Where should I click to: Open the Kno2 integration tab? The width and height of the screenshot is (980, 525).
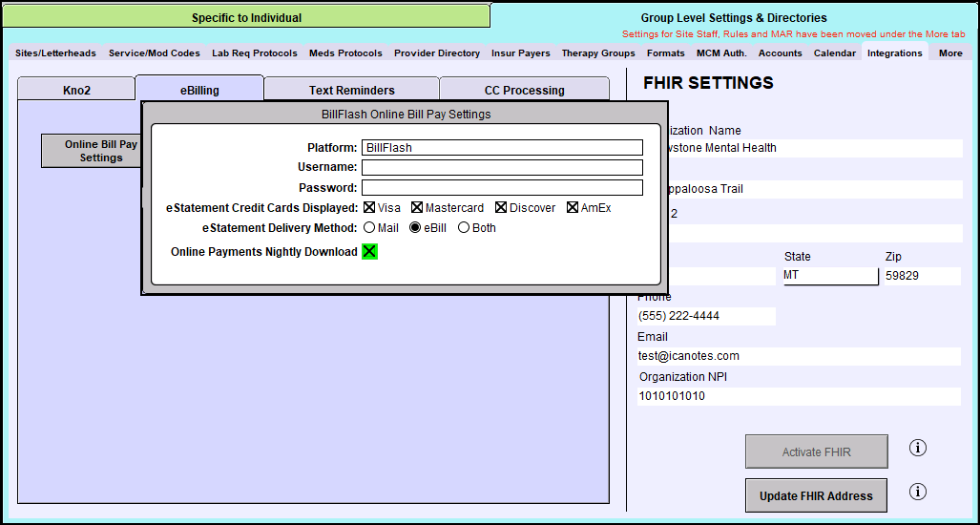pyautogui.click(x=77, y=91)
